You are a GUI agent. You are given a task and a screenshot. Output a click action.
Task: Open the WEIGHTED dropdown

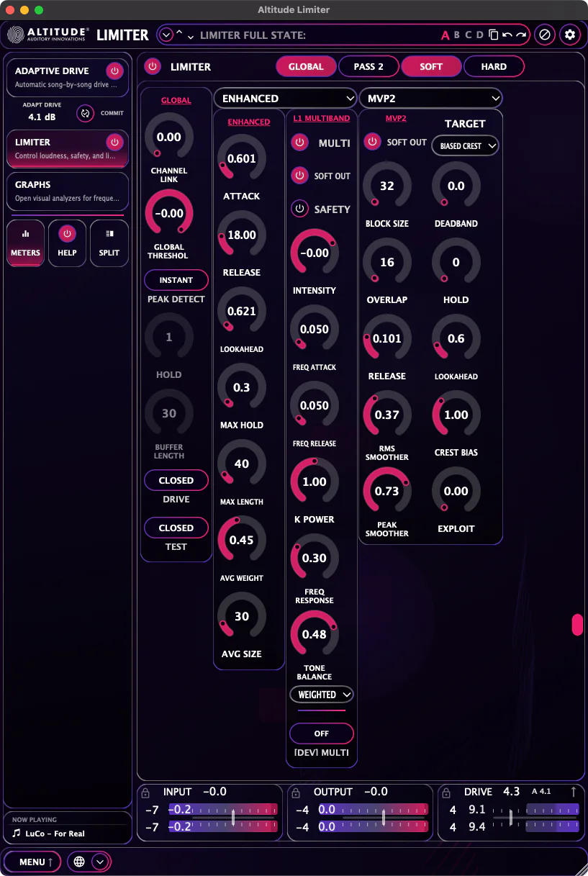pos(322,695)
